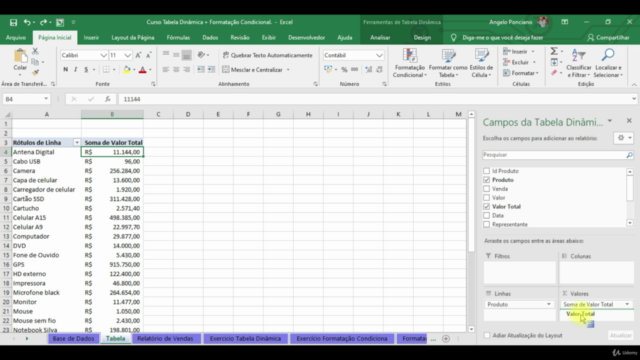Click the Compartilhar button
Screen dimensions: 640x360
(x=608, y=38)
